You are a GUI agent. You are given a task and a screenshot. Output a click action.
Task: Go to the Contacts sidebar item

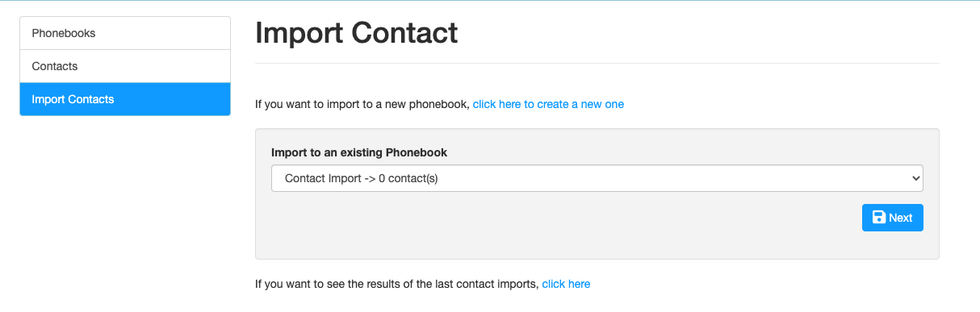(x=125, y=66)
